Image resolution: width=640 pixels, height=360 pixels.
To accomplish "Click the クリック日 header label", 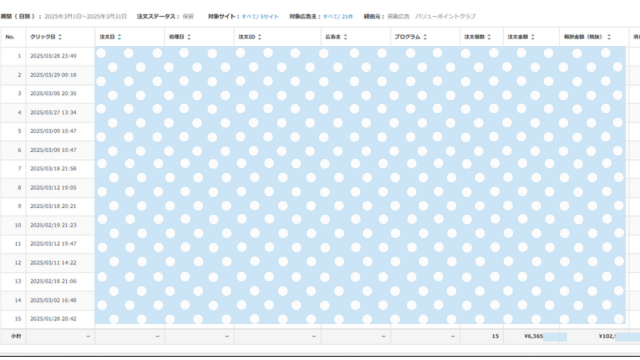I will (x=43, y=37).
